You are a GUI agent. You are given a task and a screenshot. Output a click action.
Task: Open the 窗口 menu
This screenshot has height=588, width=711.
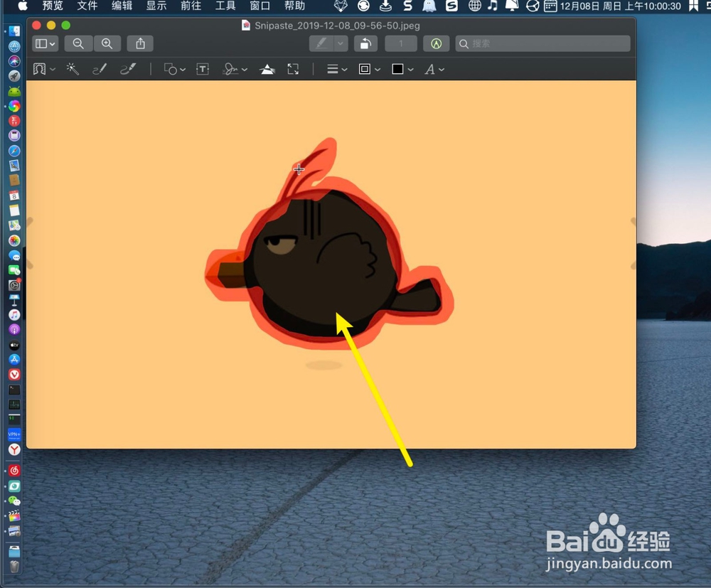(260, 6)
